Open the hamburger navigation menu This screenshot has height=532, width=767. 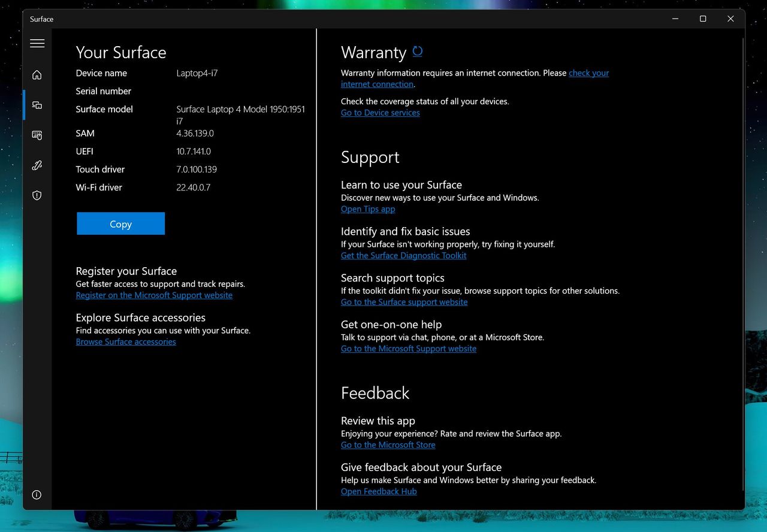(37, 43)
